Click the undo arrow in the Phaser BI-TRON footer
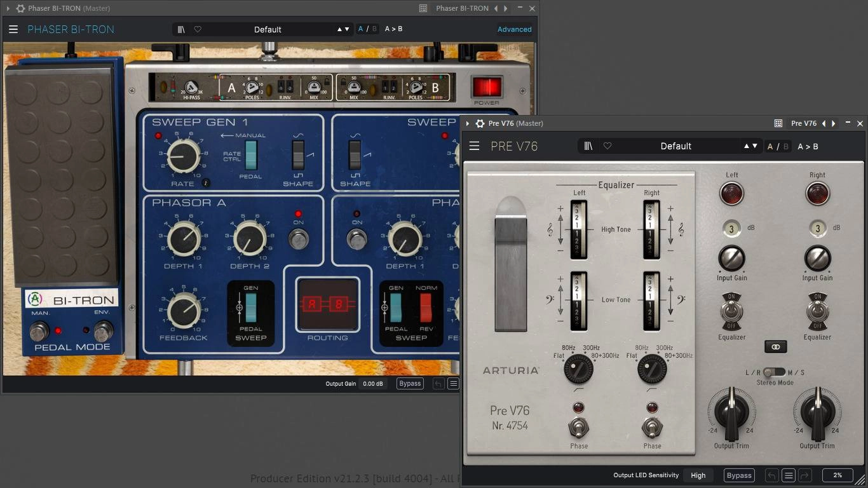 [x=438, y=384]
